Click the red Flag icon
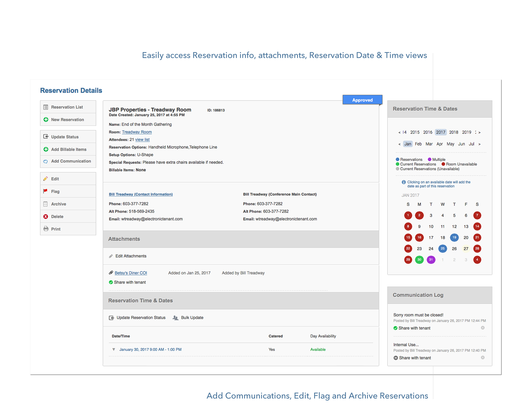Screen dimensions: 532x412 (46, 191)
